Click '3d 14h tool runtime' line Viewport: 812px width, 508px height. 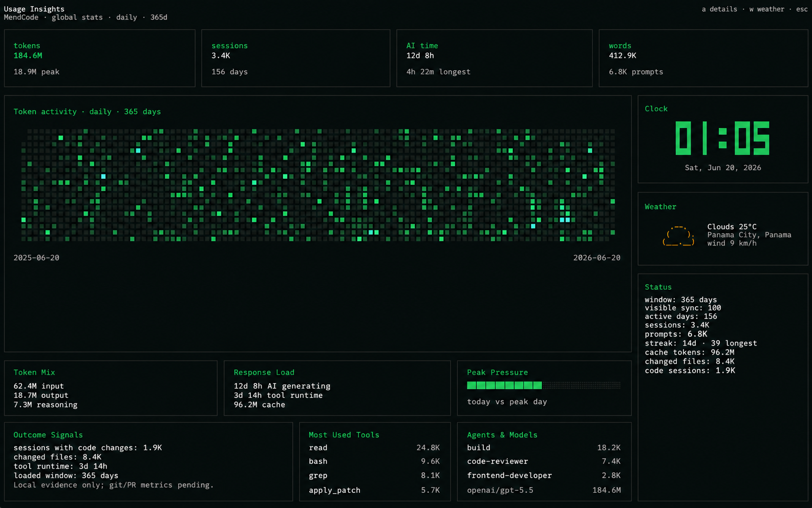click(x=278, y=395)
